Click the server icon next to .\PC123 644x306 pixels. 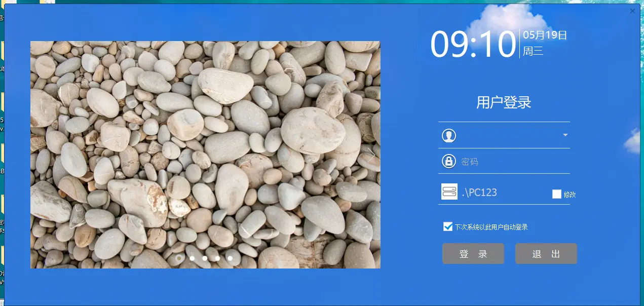[x=449, y=192]
